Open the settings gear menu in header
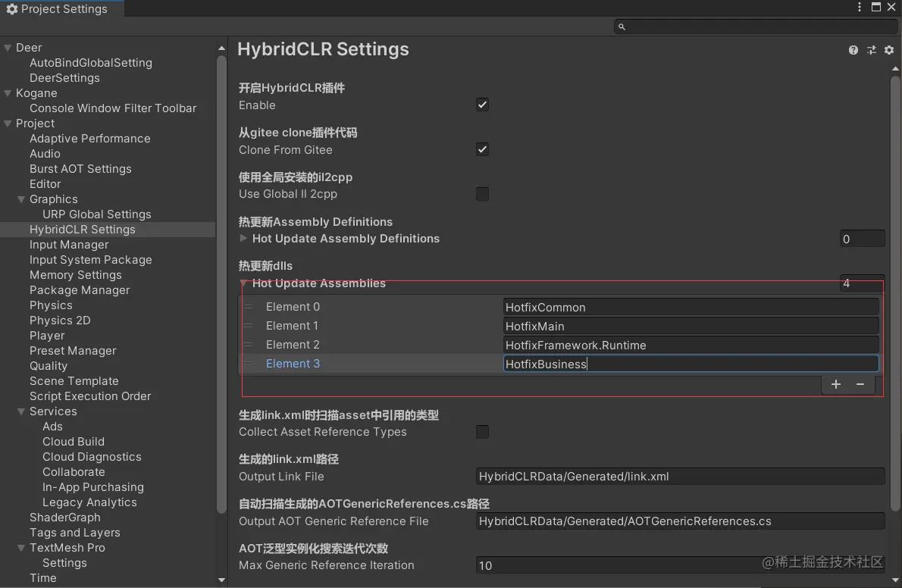This screenshot has height=588, width=902. (889, 50)
